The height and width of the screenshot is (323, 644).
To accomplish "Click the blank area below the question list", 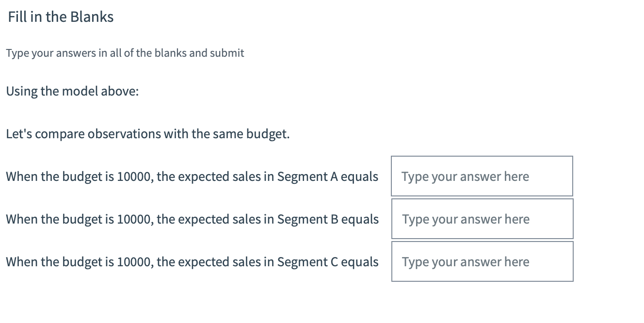I will click(x=320, y=306).
